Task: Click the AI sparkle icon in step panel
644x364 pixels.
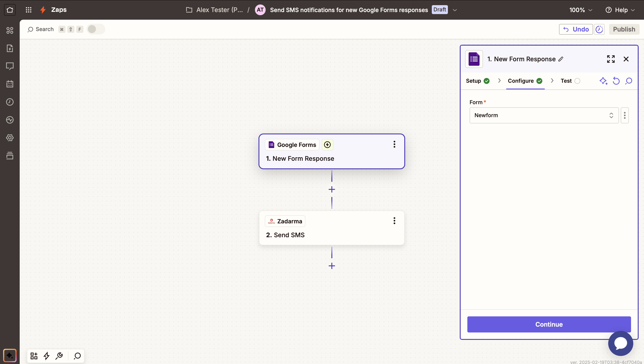Action: point(603,81)
